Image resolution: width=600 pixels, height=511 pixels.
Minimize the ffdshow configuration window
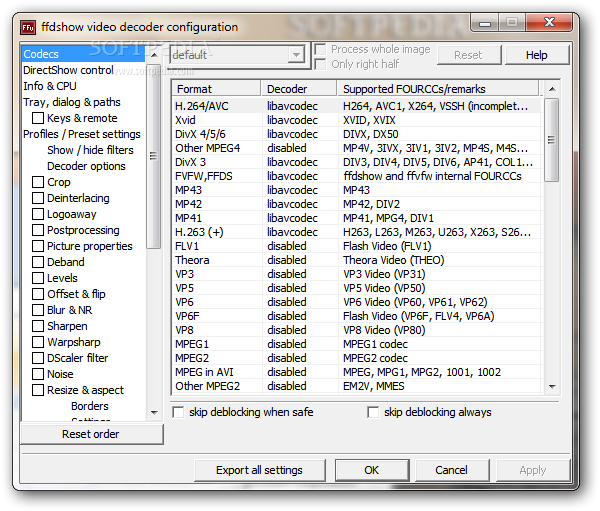pyautogui.click(x=485, y=23)
